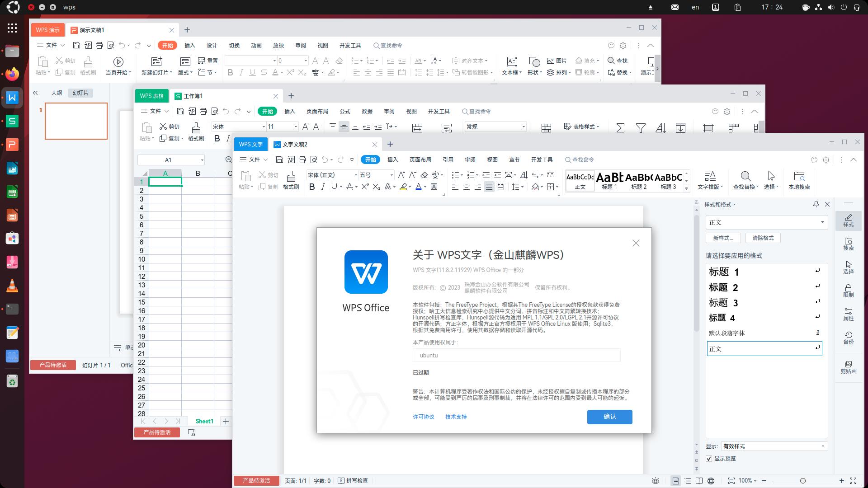The image size is (868, 488).
Task: Open the Writer font name dropdown
Action: (x=356, y=175)
